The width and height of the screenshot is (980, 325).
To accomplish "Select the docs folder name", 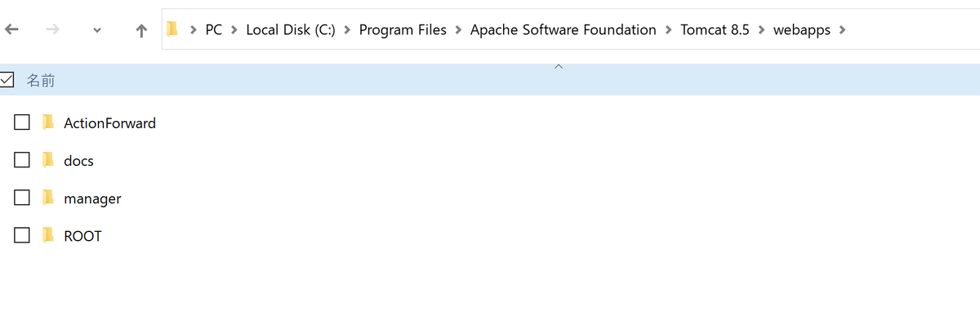I will tap(78, 161).
